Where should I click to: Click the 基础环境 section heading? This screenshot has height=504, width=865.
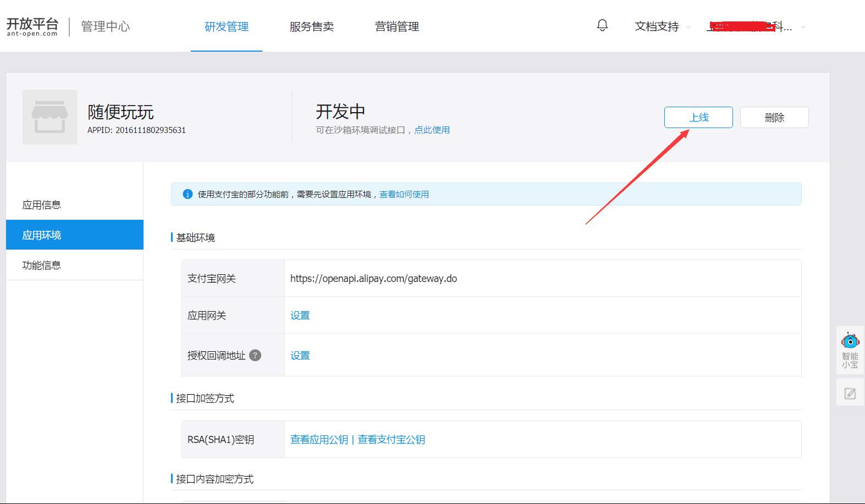click(195, 237)
